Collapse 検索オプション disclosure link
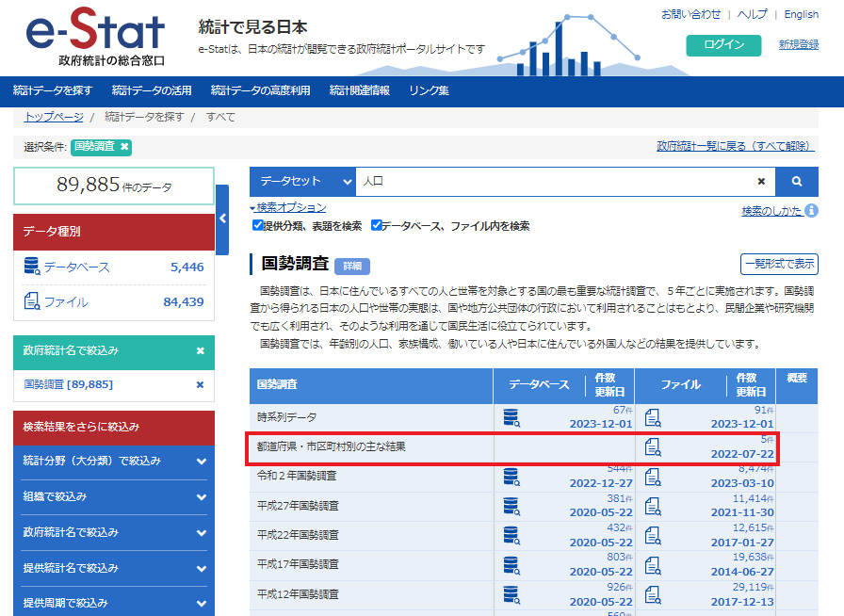The height and width of the screenshot is (616, 844). click(288, 207)
